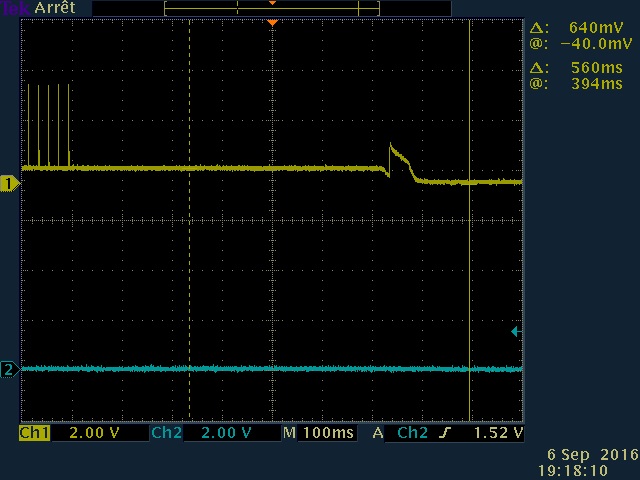Select the Ch2 scale label
640x480 pixels.
[166, 433]
